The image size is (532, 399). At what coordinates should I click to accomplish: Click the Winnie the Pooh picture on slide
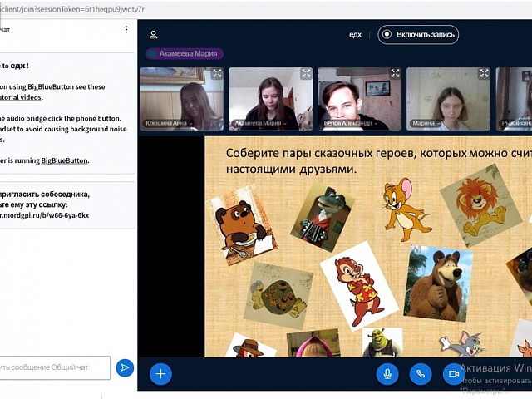pyautogui.click(x=242, y=225)
